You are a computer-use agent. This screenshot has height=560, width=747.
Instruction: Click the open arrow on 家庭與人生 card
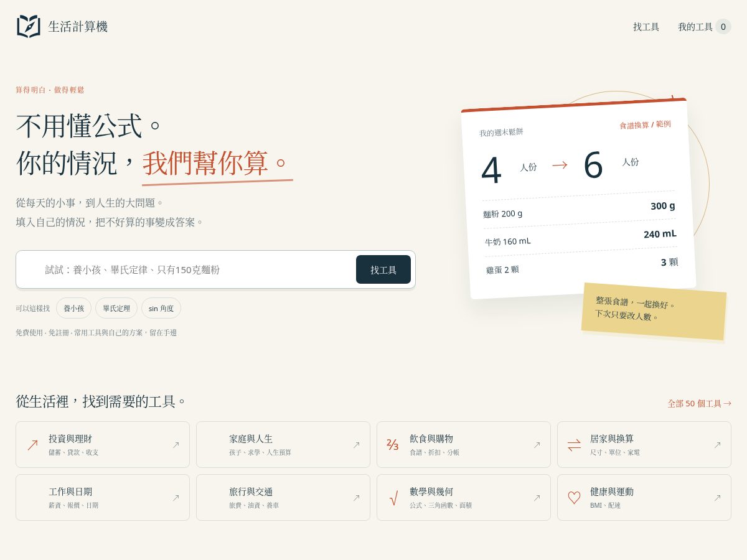click(356, 445)
